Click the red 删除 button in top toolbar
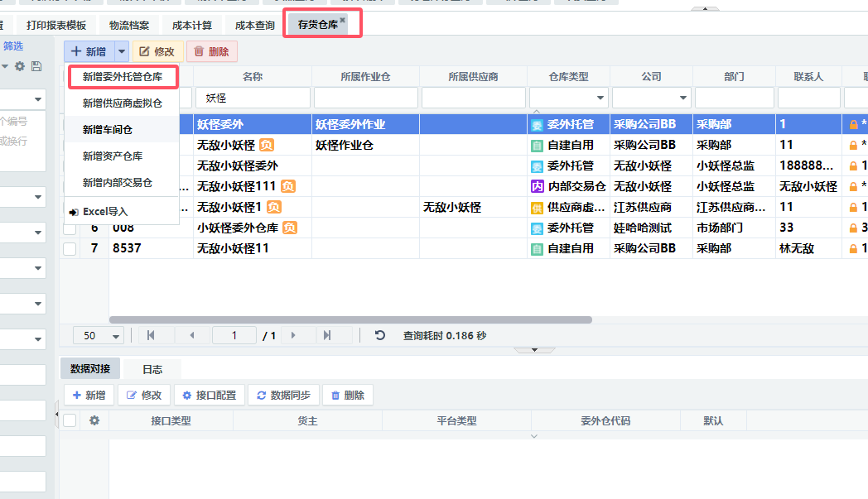Viewport: 868px width, 499px height. [x=212, y=51]
